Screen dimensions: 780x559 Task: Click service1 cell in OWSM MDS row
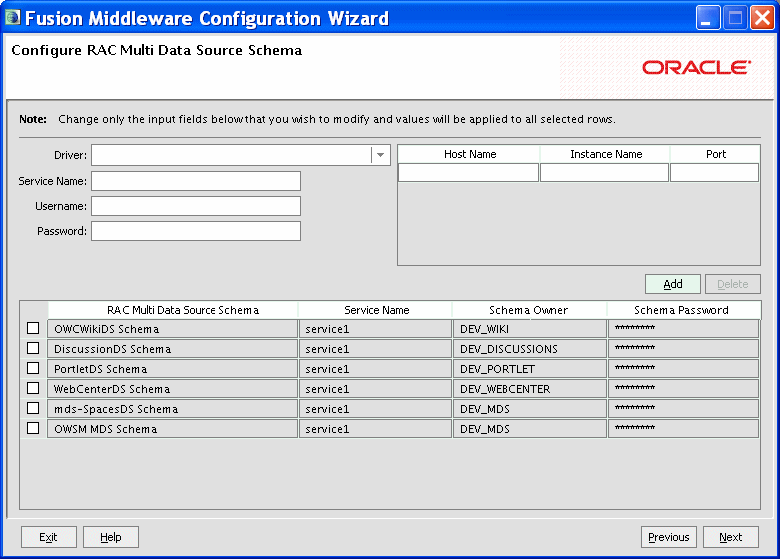(375, 429)
